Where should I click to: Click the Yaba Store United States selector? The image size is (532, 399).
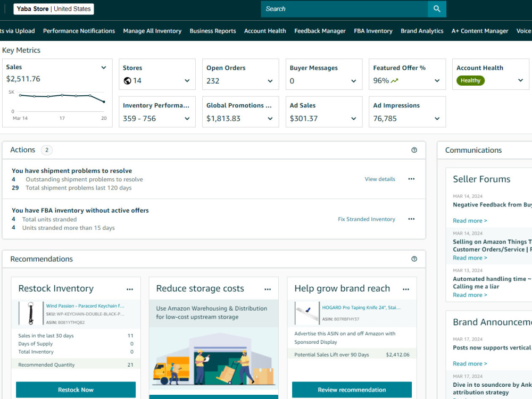tap(54, 9)
